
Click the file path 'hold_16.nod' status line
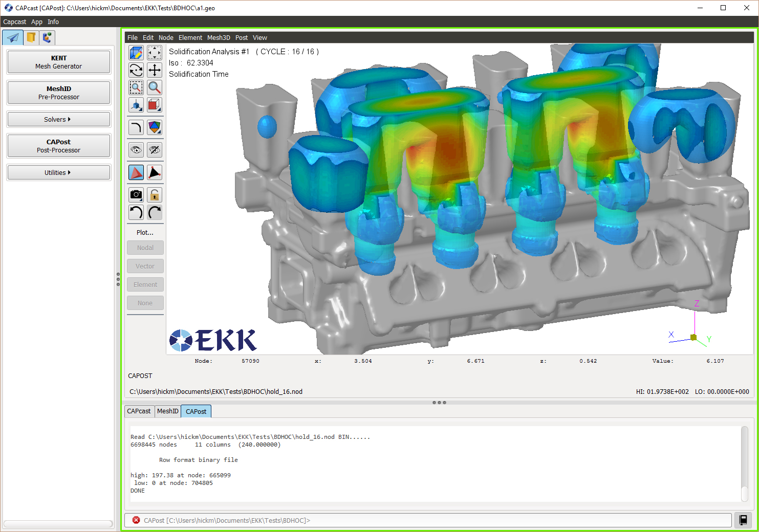pyautogui.click(x=216, y=392)
